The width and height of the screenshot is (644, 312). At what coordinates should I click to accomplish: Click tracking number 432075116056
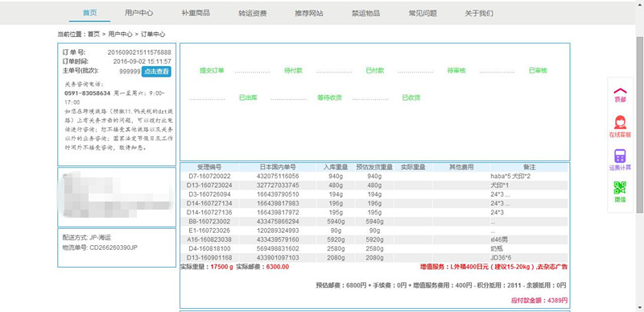278,177
